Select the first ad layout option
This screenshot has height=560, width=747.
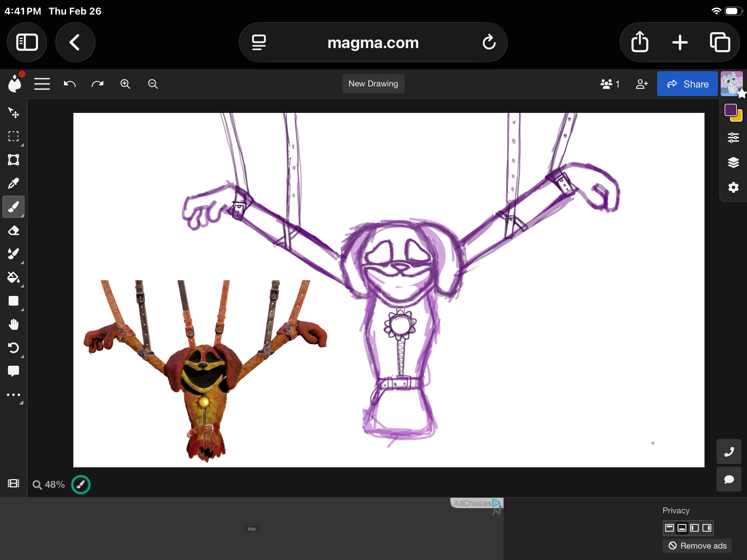pyautogui.click(x=670, y=528)
